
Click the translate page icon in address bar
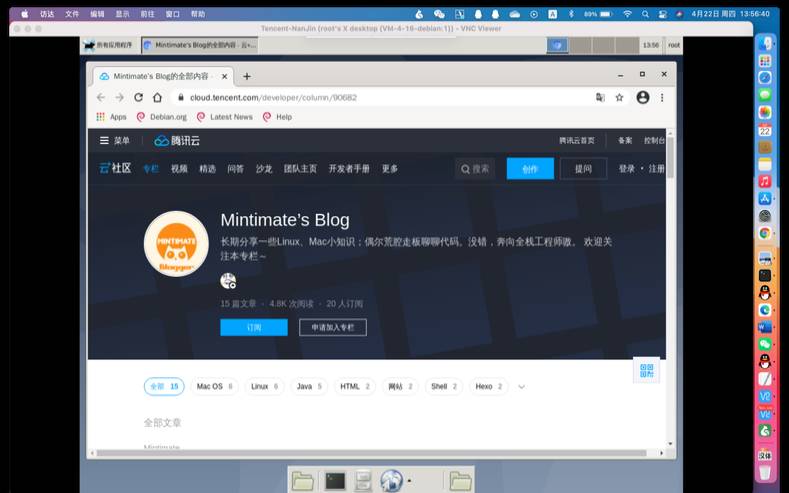(x=600, y=98)
